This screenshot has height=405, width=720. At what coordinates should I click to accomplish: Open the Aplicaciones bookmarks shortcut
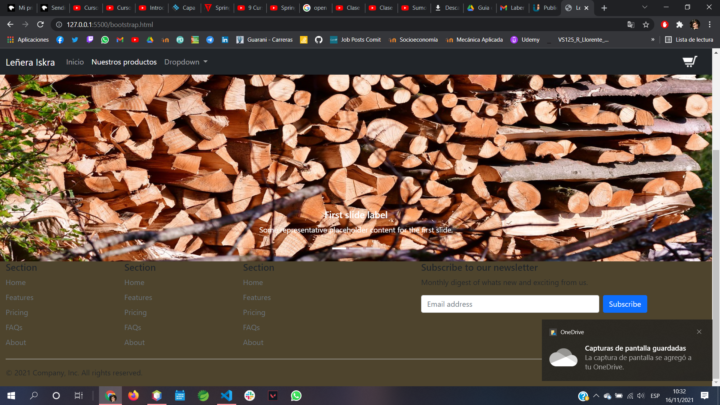[28, 39]
